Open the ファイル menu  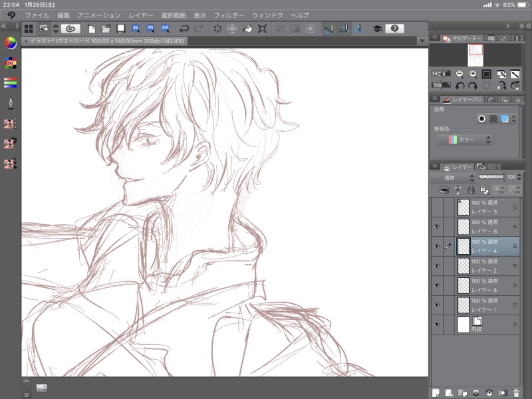coord(37,15)
